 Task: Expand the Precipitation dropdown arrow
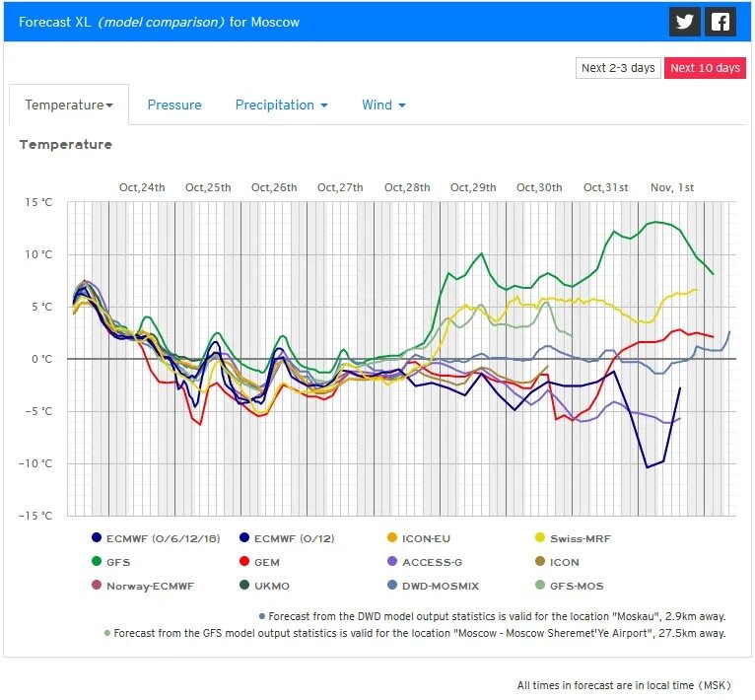pos(324,105)
